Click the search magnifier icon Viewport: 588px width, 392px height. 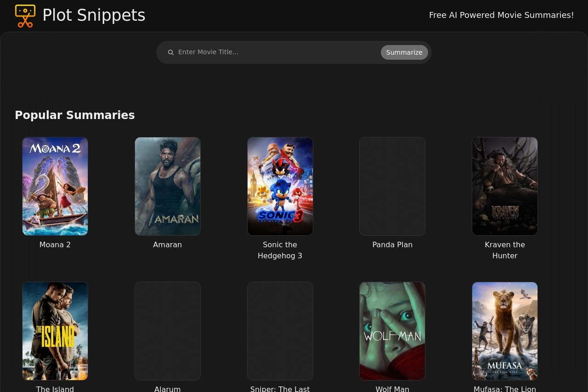click(x=170, y=52)
